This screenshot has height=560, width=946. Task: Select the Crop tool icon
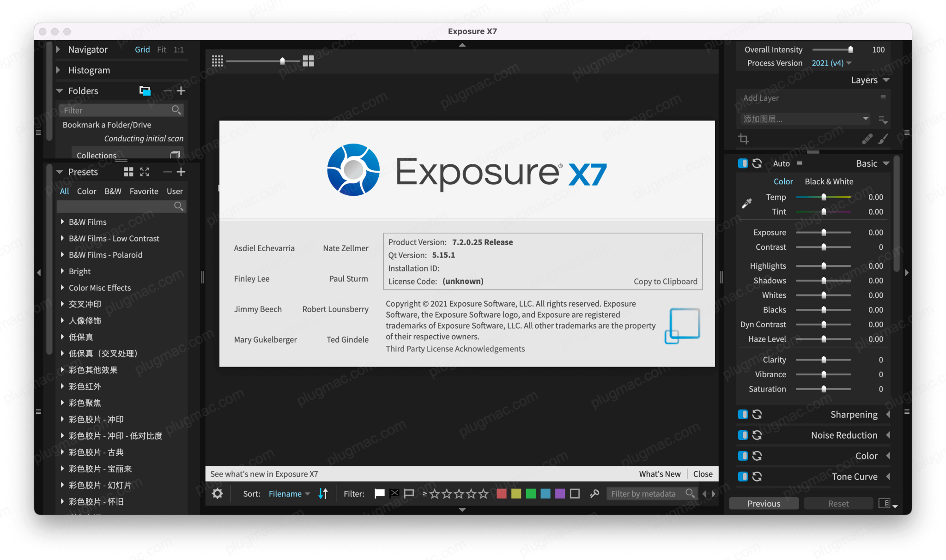pos(744,138)
